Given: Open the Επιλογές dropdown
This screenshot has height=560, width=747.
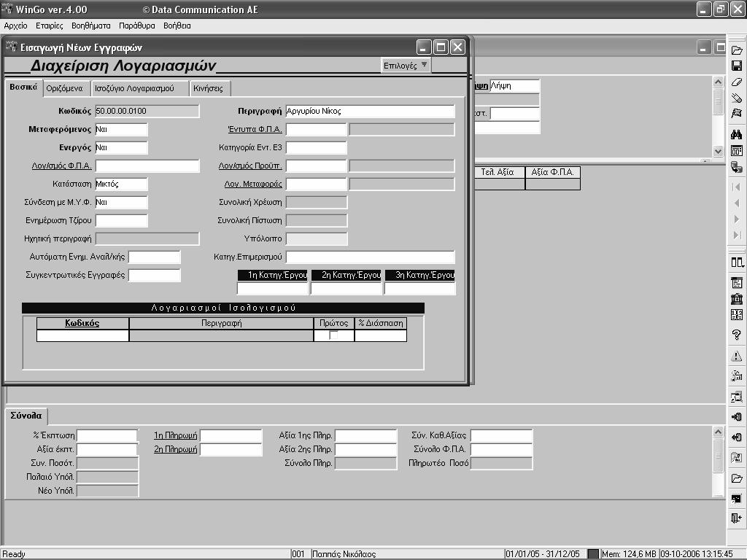Looking at the screenshot, I should (x=406, y=65).
